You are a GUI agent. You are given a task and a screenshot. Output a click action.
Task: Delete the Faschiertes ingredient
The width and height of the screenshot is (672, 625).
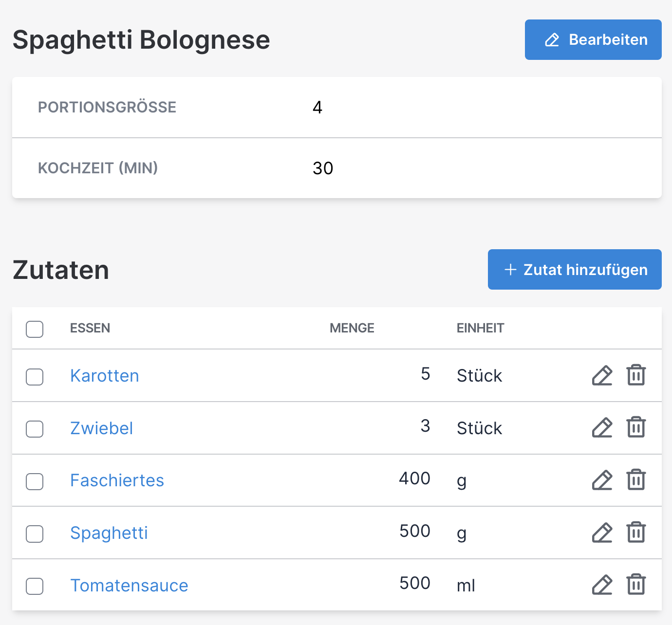point(636,480)
